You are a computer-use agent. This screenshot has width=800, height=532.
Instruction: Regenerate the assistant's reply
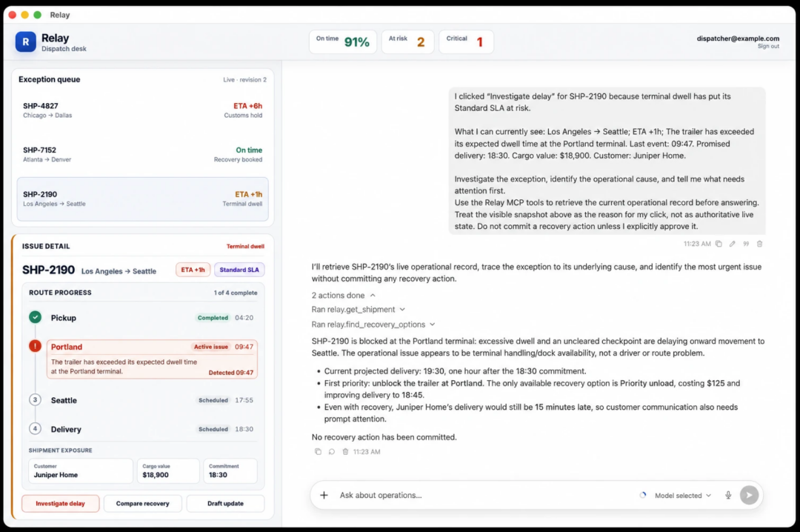click(332, 452)
